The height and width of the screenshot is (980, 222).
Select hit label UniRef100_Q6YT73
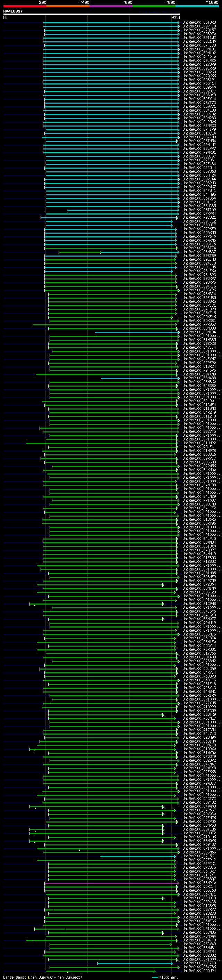tap(199, 103)
